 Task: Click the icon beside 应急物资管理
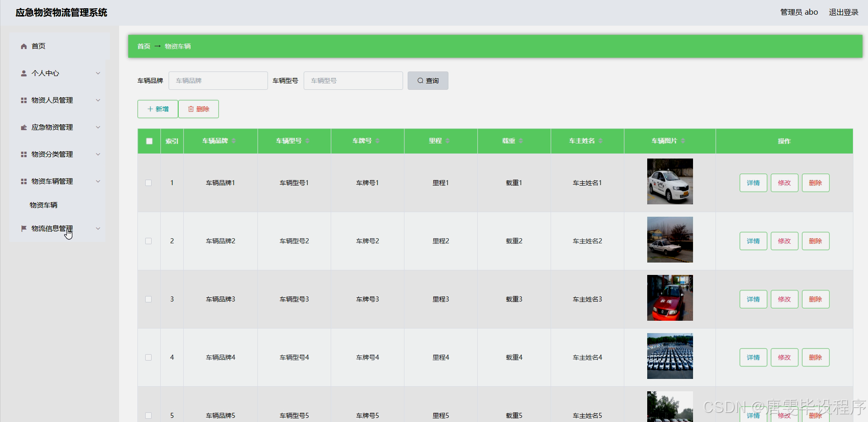(x=24, y=127)
